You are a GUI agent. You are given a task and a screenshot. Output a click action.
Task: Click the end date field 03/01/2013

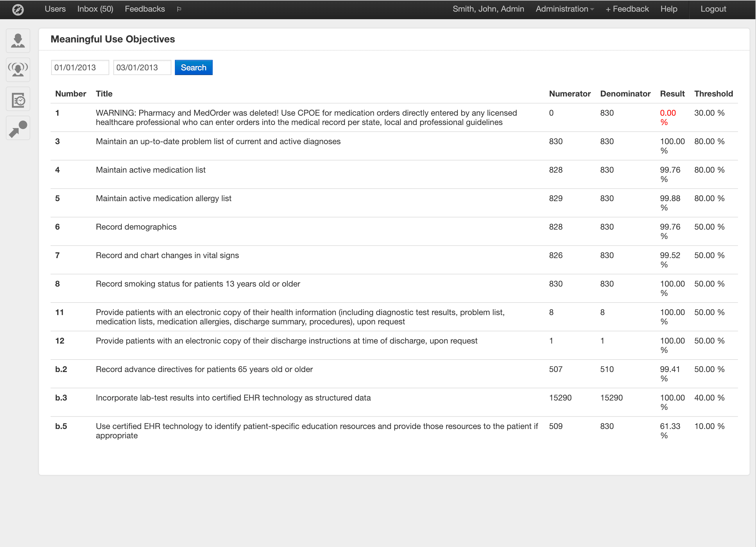pyautogui.click(x=142, y=67)
